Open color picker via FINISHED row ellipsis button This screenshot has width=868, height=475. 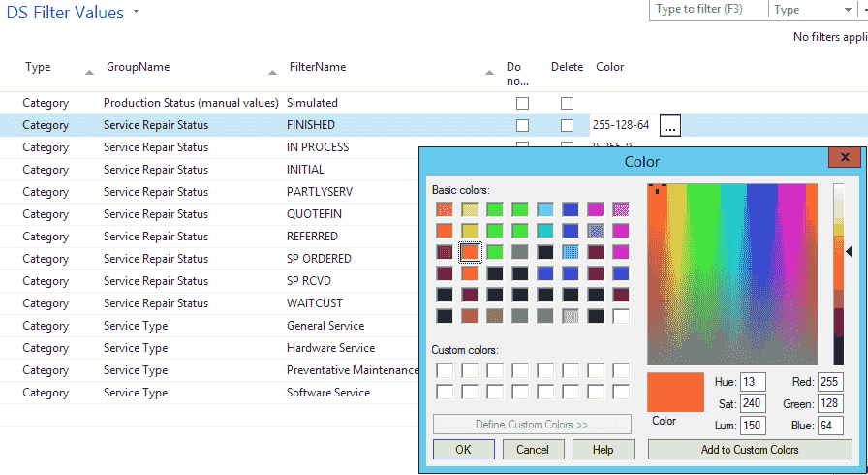669,126
